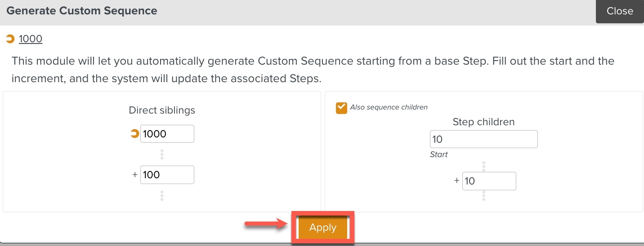Click the orange step icon beside 1000 link
Screen dimensions: 644x246
click(10, 40)
